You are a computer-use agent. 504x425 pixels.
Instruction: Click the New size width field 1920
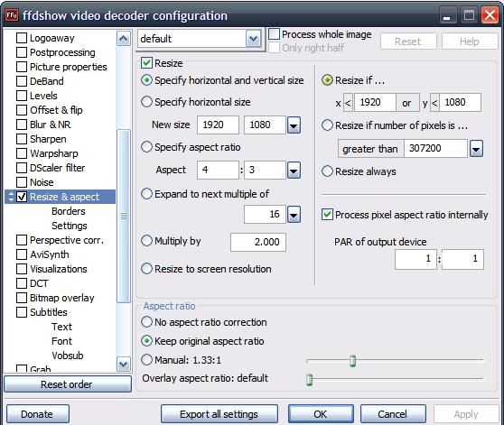(x=218, y=125)
